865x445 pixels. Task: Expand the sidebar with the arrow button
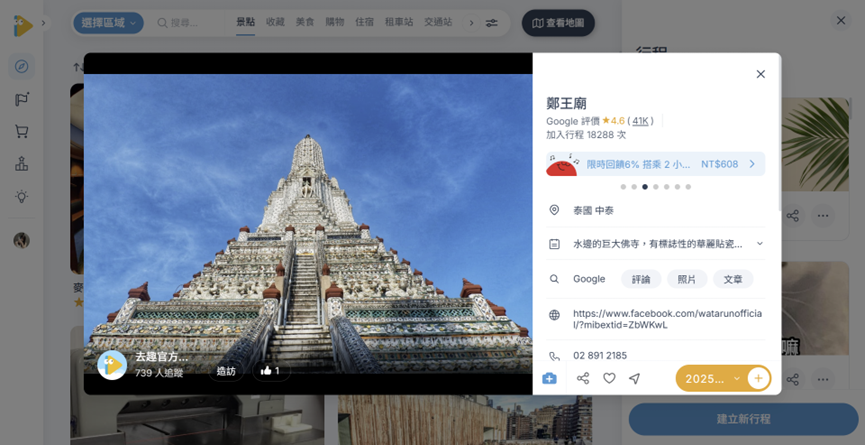(x=44, y=23)
